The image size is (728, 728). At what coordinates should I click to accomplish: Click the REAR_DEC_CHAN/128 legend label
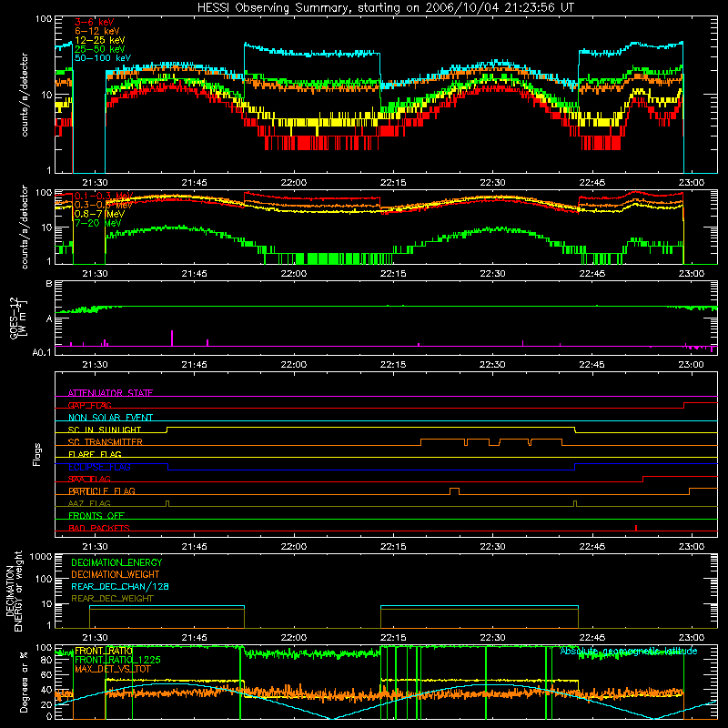point(120,586)
